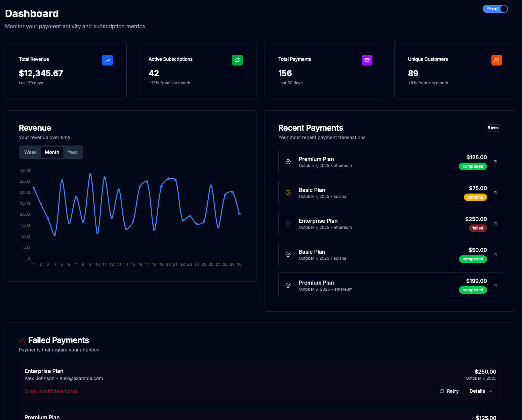This screenshot has width=522, height=420.
Task: Open the $199 Premium Plan via its arrow
Action: (x=495, y=285)
